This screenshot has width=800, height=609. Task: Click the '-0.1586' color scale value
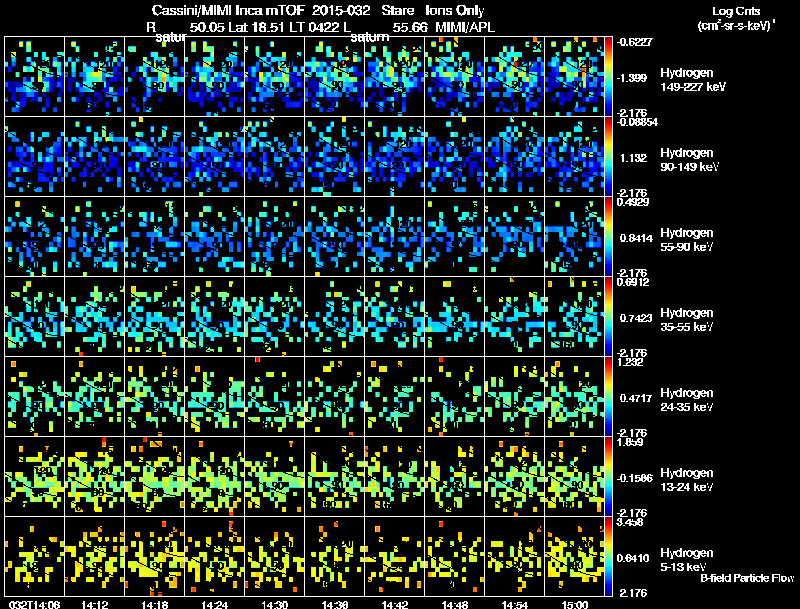coord(634,478)
